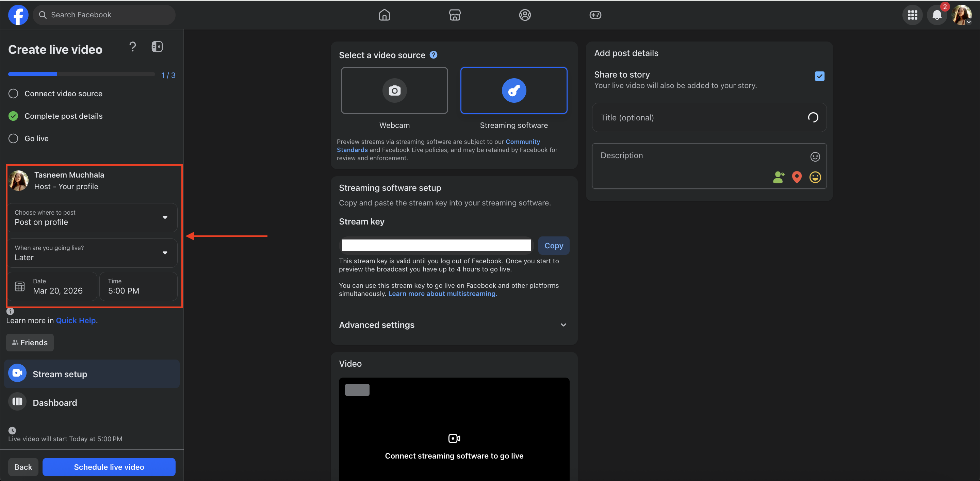Click the red location pin icon
980x481 pixels.
pyautogui.click(x=797, y=177)
